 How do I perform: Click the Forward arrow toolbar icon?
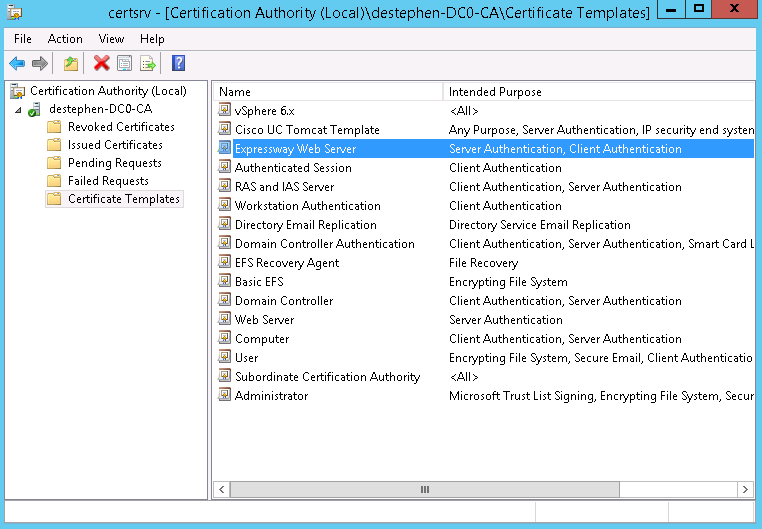[x=39, y=63]
